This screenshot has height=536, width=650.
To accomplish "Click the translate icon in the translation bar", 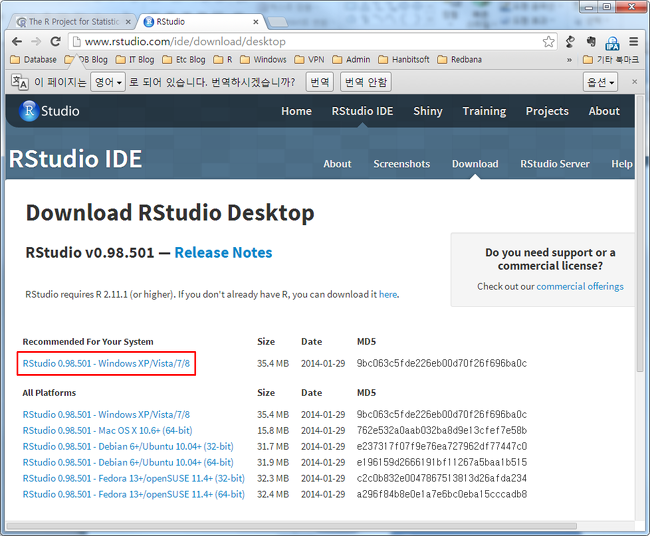I will pos(19,82).
